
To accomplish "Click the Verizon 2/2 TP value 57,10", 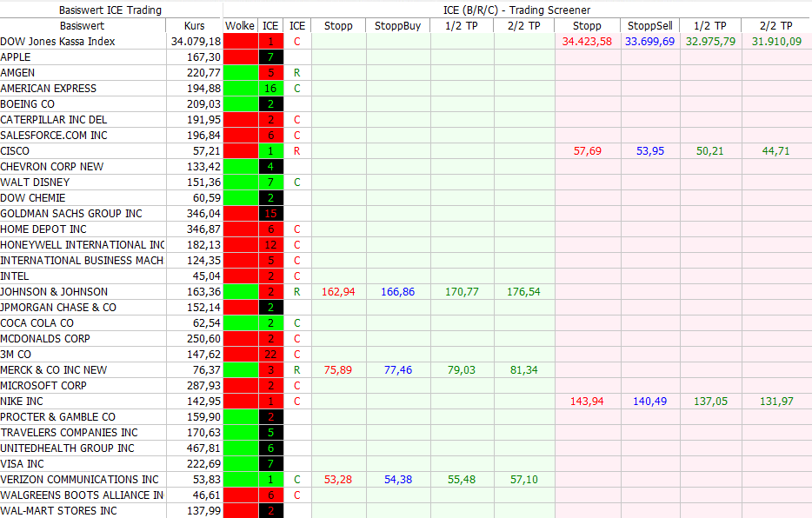I will tap(523, 480).
